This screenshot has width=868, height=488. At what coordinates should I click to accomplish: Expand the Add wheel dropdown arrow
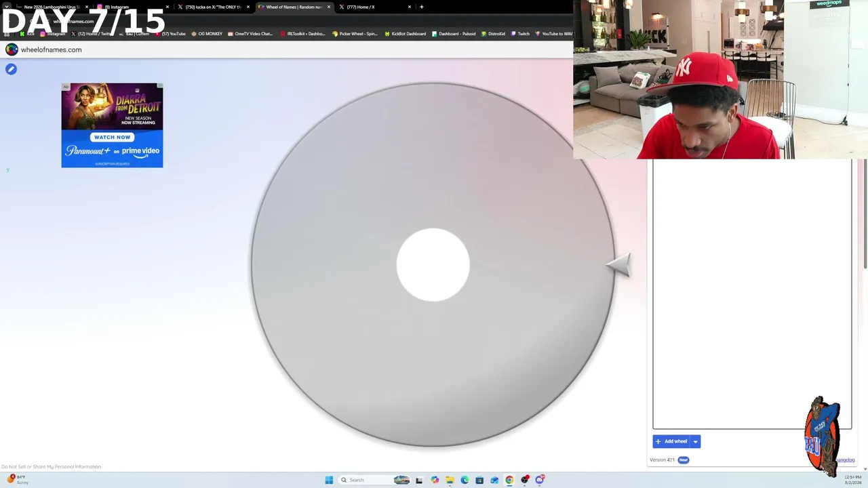(x=695, y=441)
